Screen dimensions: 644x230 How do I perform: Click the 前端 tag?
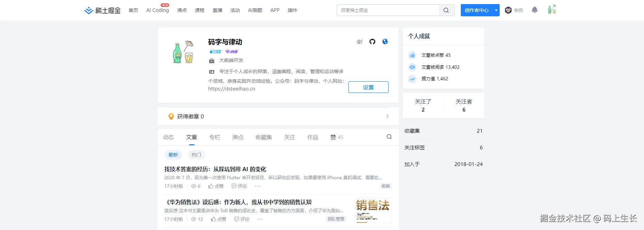386,186
